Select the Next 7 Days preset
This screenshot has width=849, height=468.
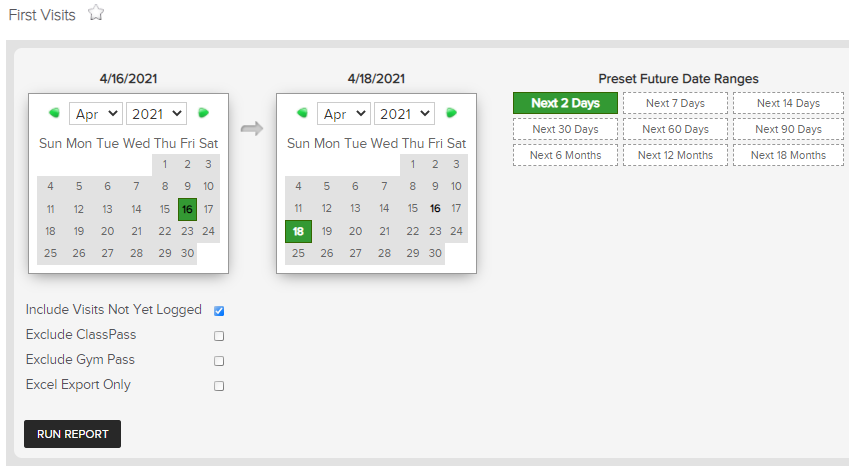pos(675,103)
